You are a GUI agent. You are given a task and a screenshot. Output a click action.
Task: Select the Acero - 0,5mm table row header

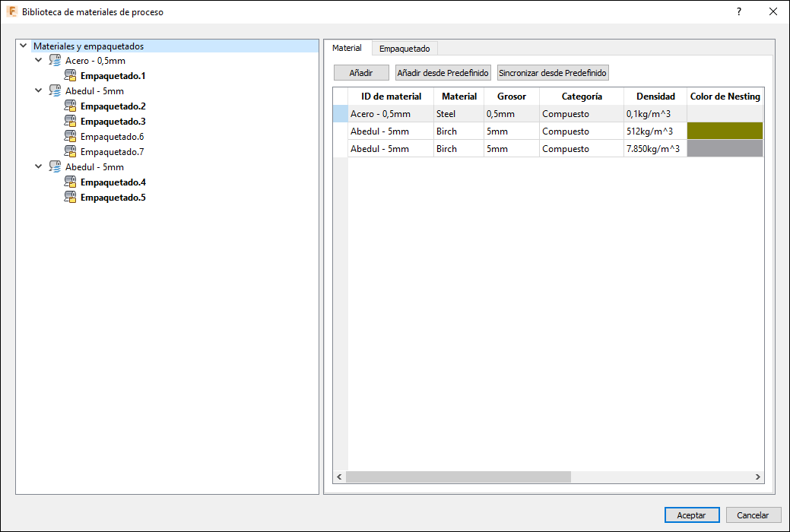pyautogui.click(x=341, y=114)
